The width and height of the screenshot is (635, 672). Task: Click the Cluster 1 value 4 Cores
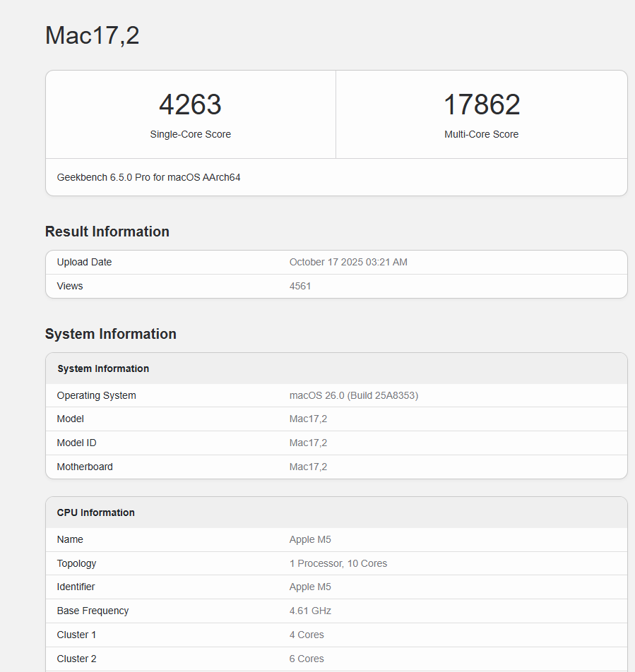[x=307, y=635]
